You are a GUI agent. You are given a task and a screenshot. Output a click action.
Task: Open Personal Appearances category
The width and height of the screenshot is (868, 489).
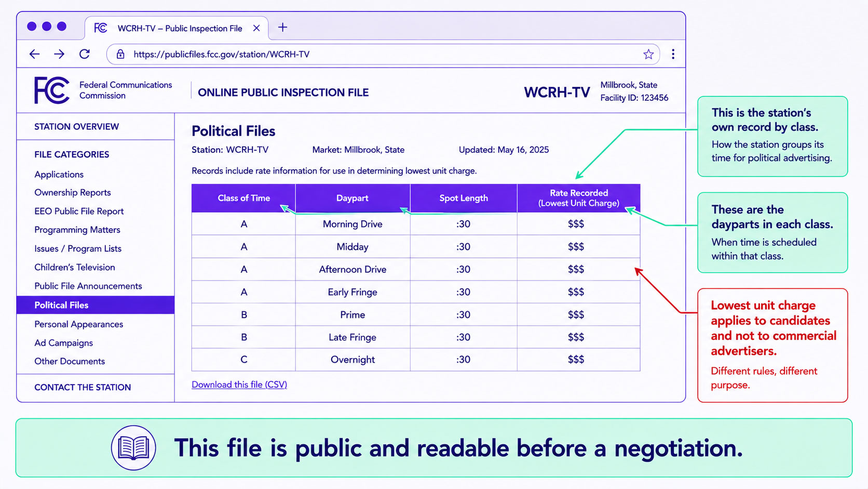coord(79,324)
